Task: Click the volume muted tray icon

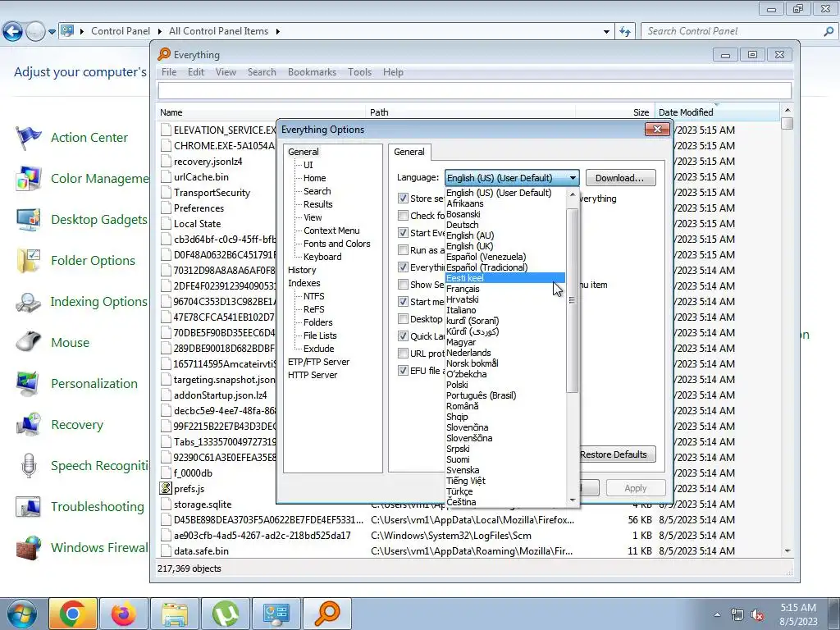Action: [x=757, y=615]
